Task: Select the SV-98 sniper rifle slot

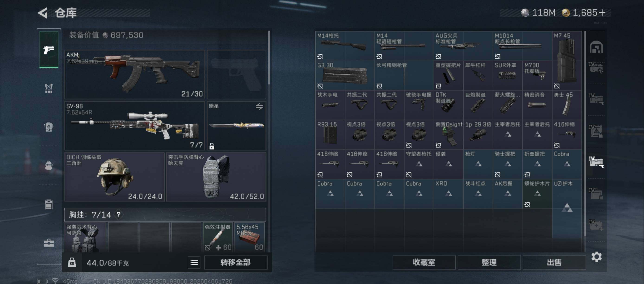Action: click(x=135, y=126)
